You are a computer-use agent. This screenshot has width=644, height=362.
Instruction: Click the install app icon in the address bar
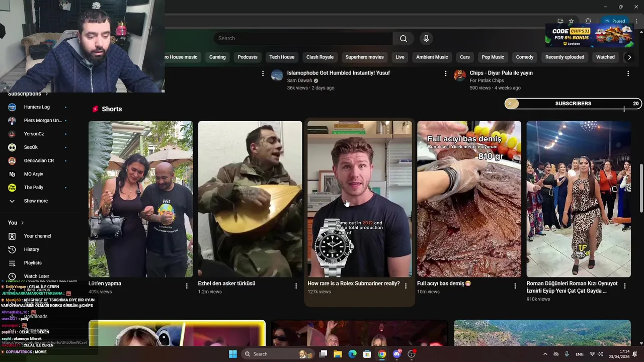coord(560,21)
